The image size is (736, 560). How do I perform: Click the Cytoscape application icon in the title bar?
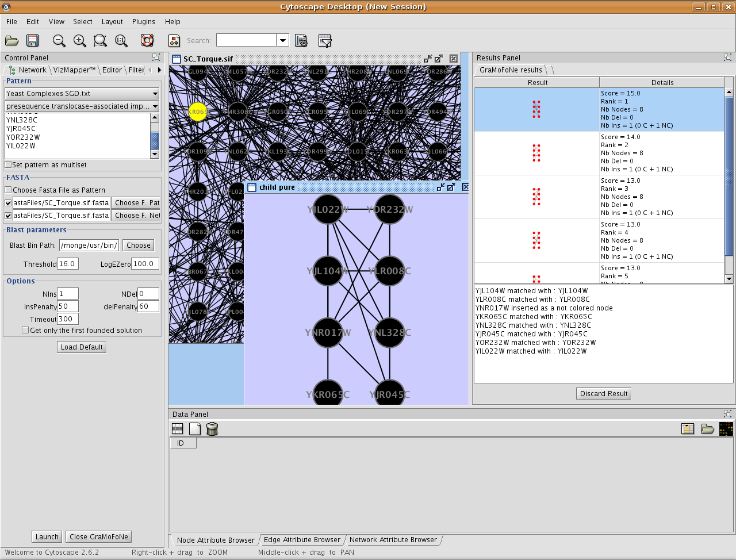click(x=6, y=7)
